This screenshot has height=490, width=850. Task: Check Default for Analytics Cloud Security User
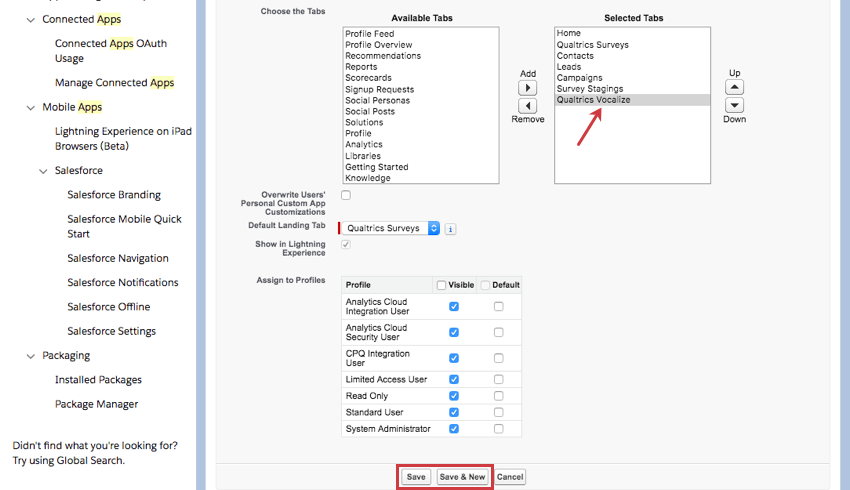[x=499, y=332]
